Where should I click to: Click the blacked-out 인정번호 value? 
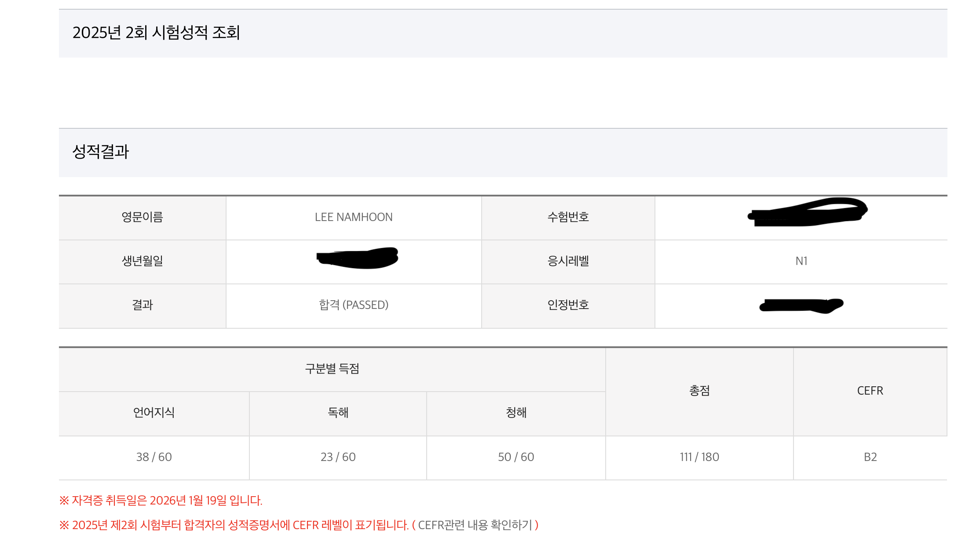click(801, 305)
